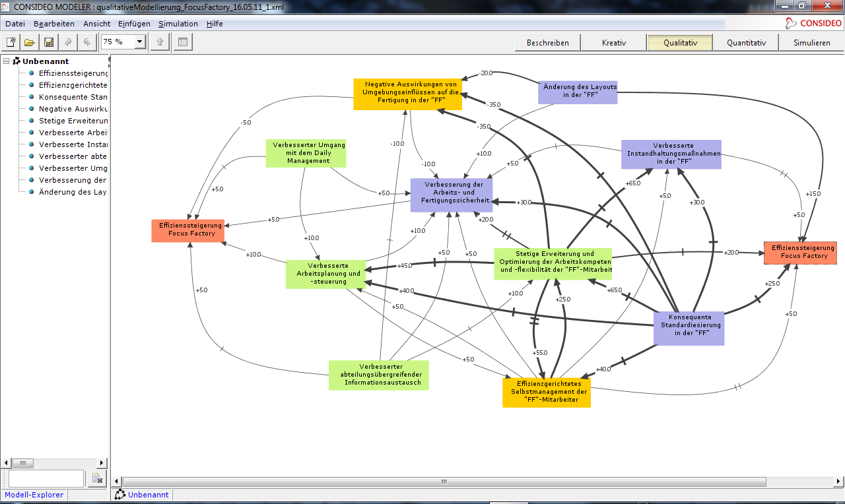Click the open folder icon in toolbar
Image resolution: width=845 pixels, height=504 pixels.
click(30, 42)
